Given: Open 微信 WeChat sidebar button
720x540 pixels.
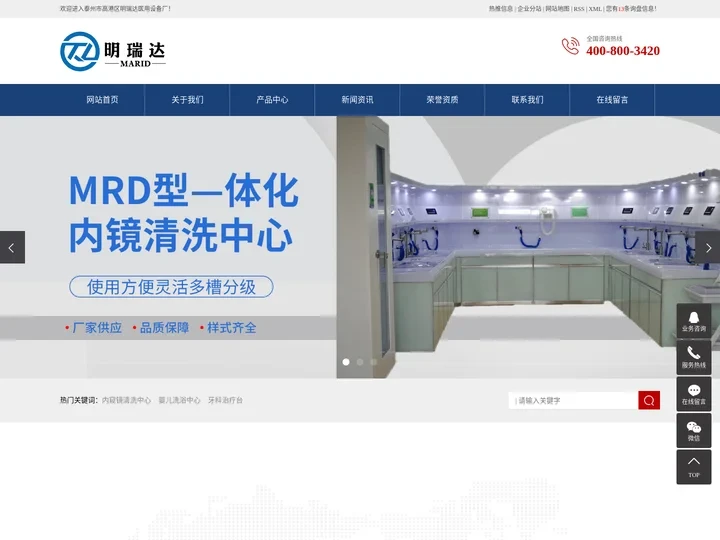Looking at the screenshot, I should click(694, 431).
